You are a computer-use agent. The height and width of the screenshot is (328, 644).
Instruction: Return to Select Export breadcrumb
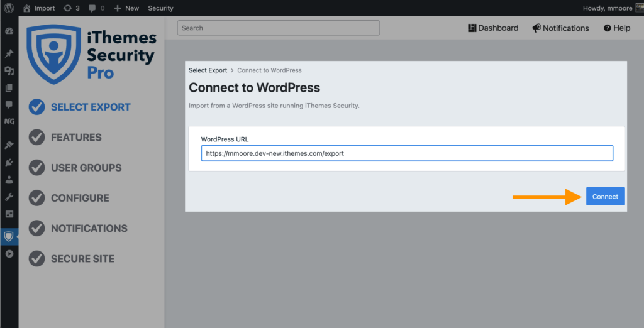tap(208, 70)
